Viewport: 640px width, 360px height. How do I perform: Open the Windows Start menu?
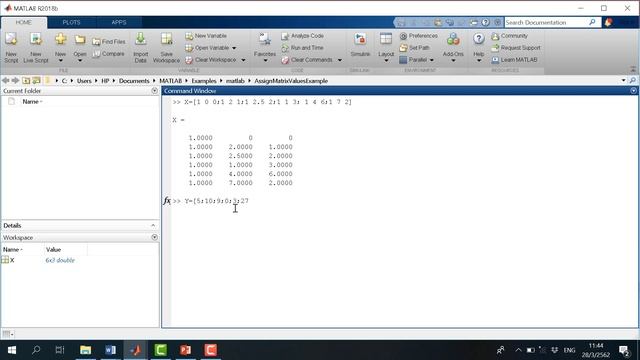[12, 350]
